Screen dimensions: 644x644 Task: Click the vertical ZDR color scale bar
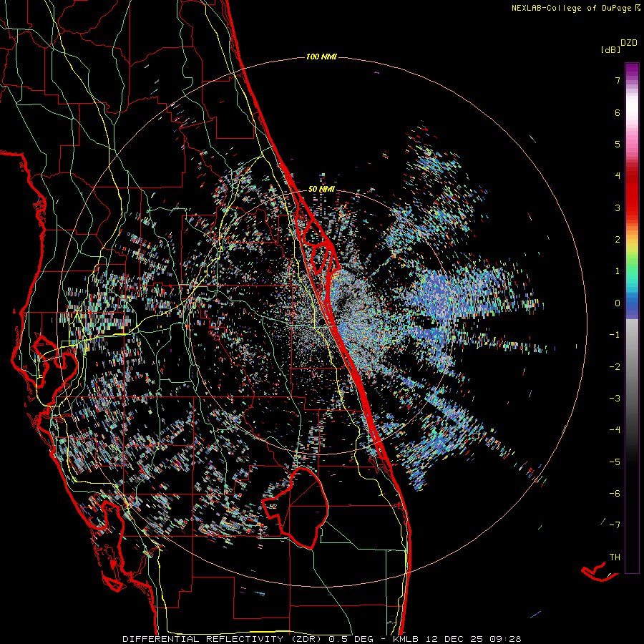click(x=632, y=318)
